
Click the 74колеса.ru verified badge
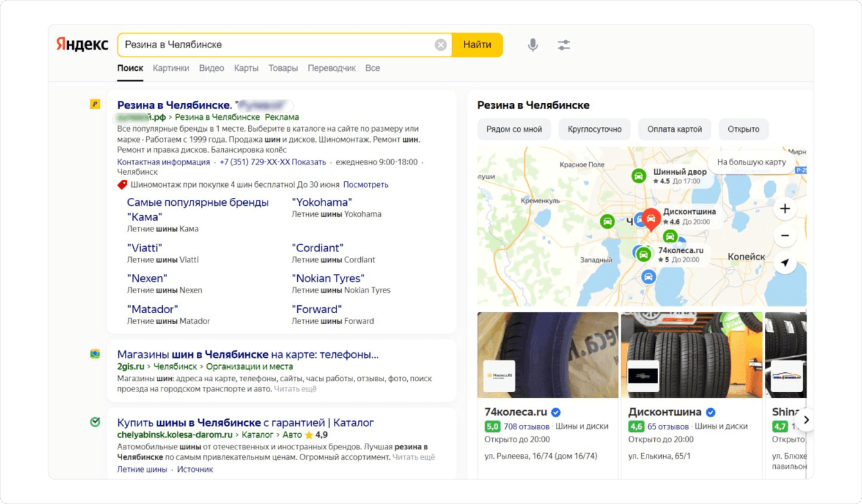[556, 412]
